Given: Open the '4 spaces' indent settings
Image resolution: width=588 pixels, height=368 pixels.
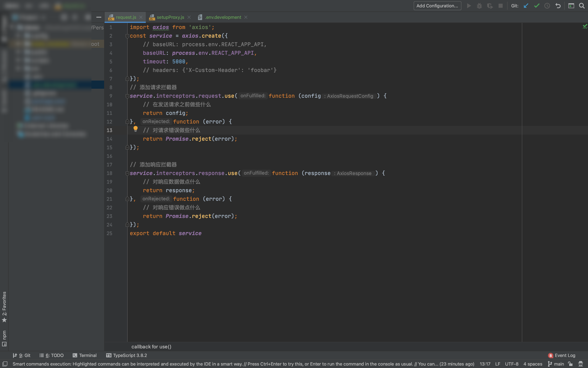Looking at the screenshot, I should [x=533, y=364].
